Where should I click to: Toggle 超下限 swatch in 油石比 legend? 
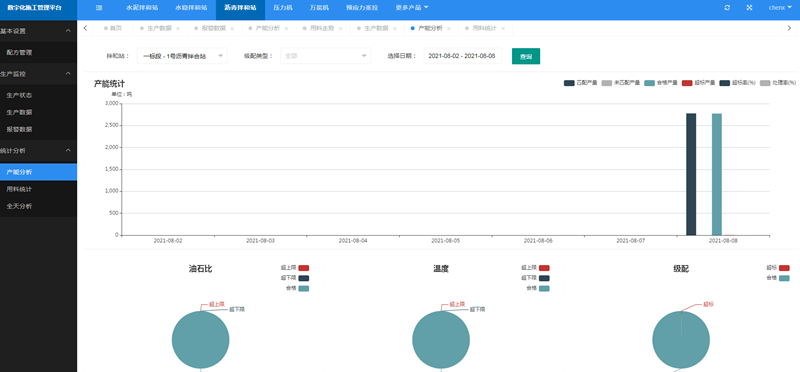click(x=304, y=278)
